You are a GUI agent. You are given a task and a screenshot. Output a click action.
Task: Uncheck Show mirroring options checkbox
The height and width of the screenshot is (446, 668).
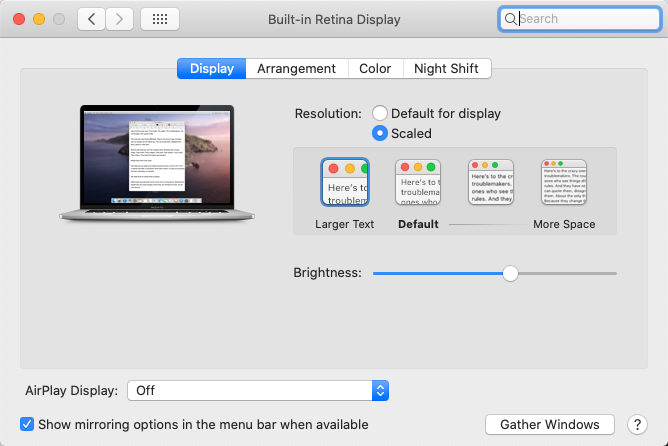tap(27, 424)
